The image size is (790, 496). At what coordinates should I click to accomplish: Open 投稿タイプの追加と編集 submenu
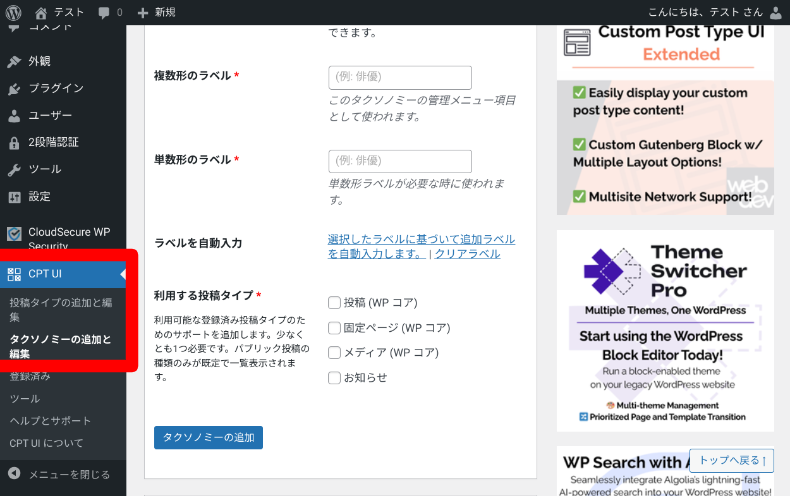pyautogui.click(x=60, y=309)
